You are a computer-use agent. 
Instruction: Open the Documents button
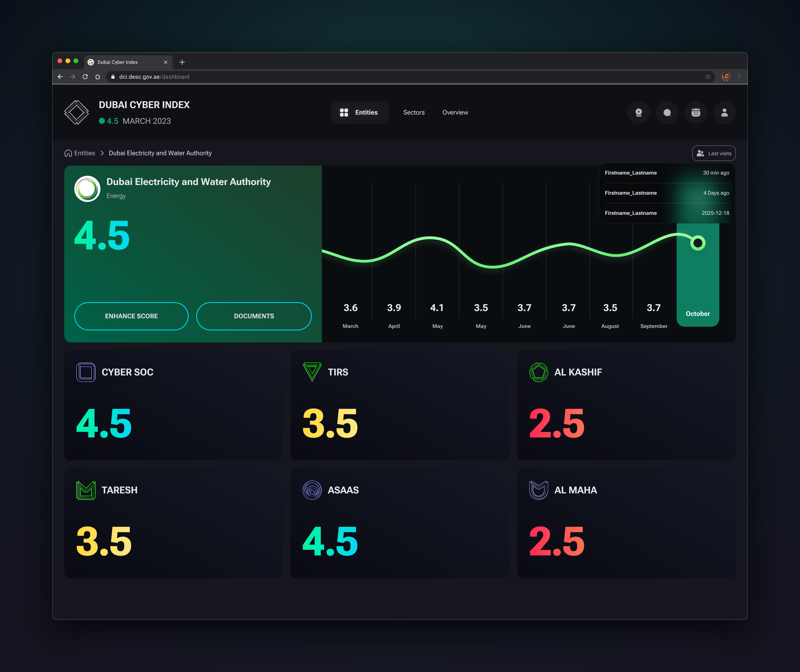254,316
